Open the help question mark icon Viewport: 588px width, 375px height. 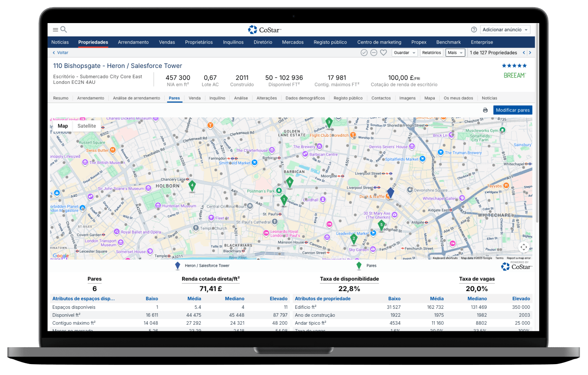click(474, 30)
